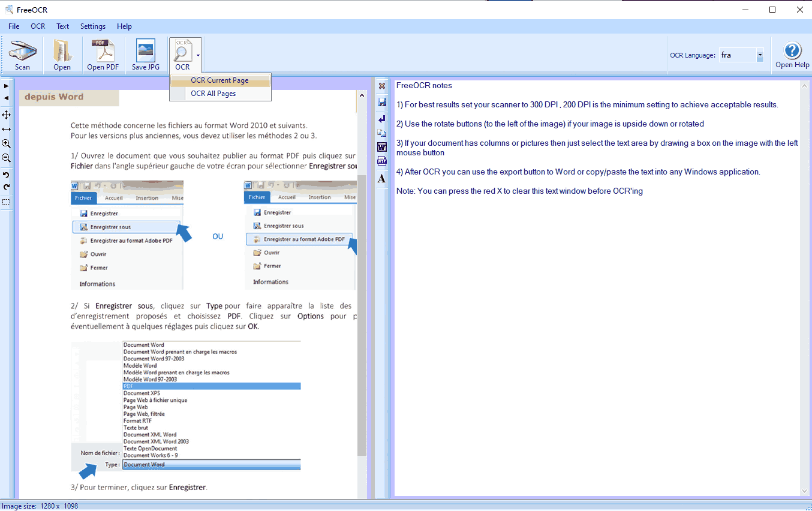Click '3/ Pour terminer, cliquez sur Enregistrer' line

pos(139,488)
